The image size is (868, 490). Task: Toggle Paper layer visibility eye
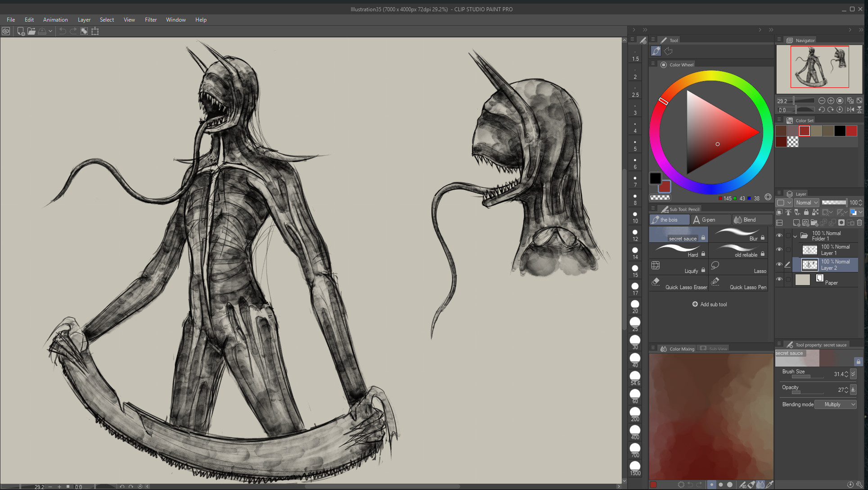[779, 279]
